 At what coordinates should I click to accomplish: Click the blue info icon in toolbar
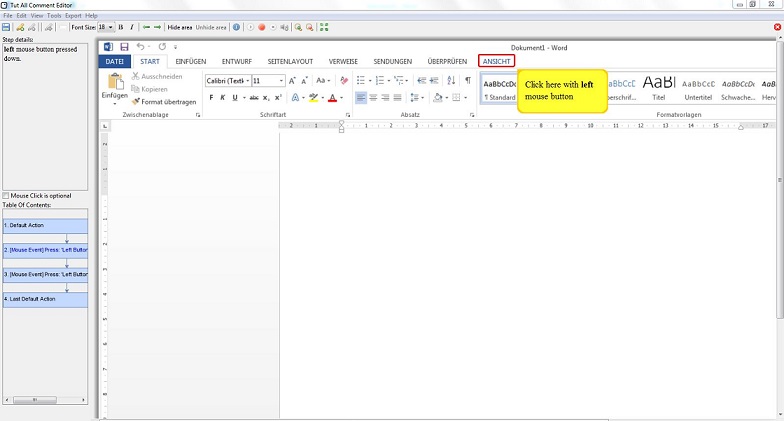[x=237, y=27]
